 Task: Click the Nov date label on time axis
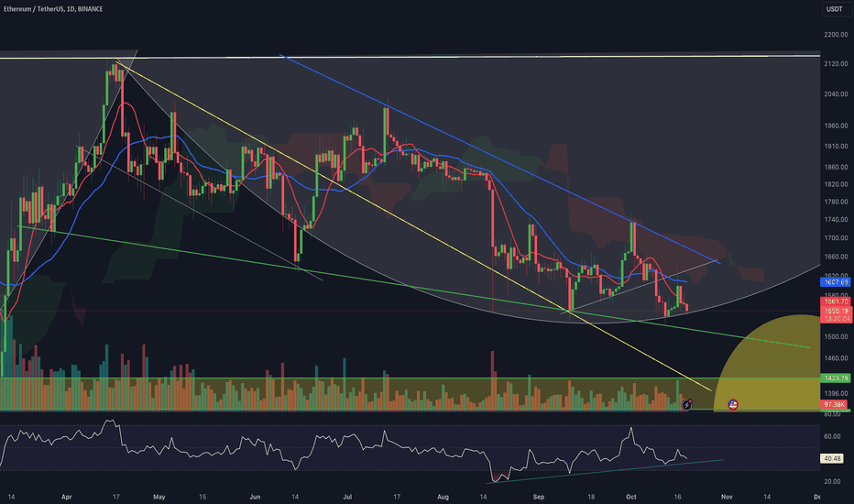tap(726, 497)
